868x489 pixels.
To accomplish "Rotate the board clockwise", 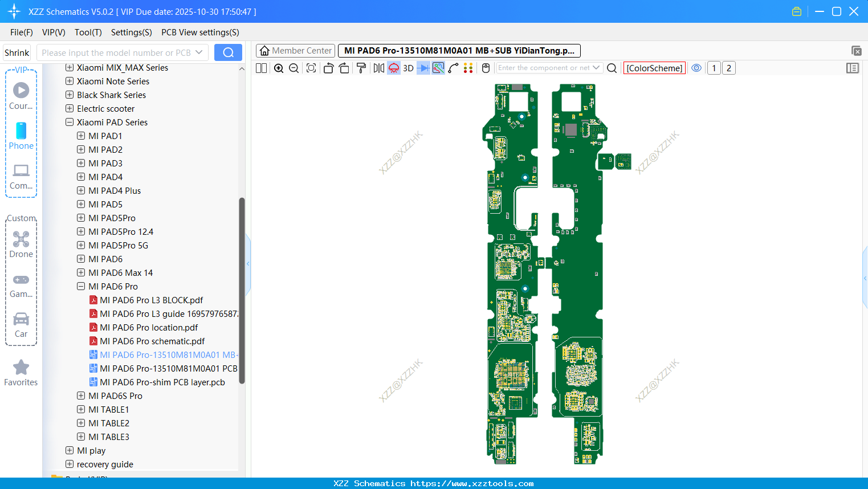I will 344,68.
